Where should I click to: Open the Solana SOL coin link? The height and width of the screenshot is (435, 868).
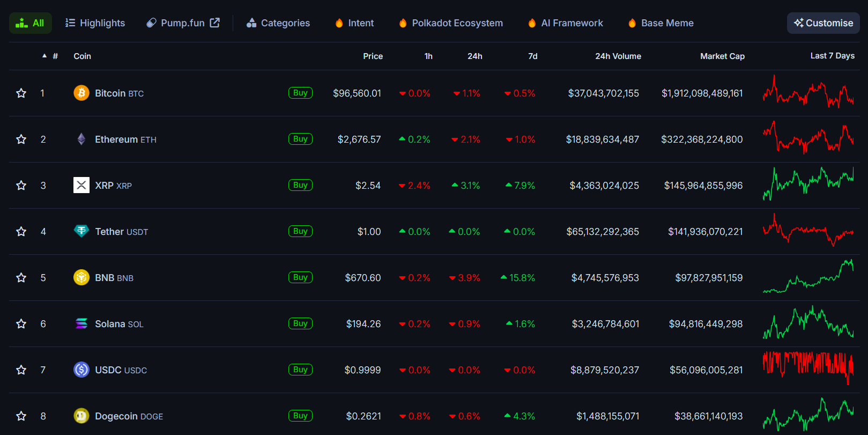120,324
